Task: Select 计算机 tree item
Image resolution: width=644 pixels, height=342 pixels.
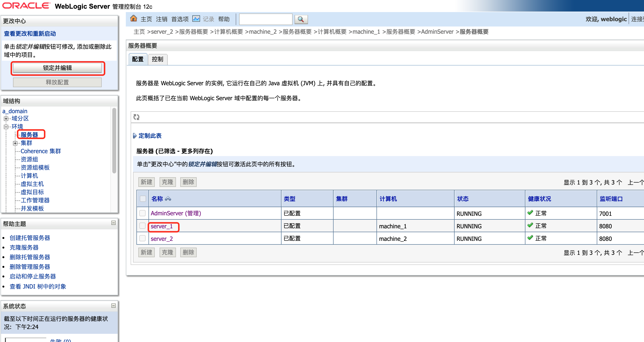Action: pyautogui.click(x=29, y=176)
